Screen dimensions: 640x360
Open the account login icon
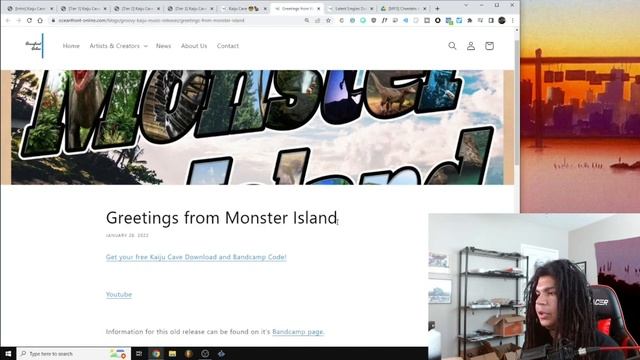point(471,46)
